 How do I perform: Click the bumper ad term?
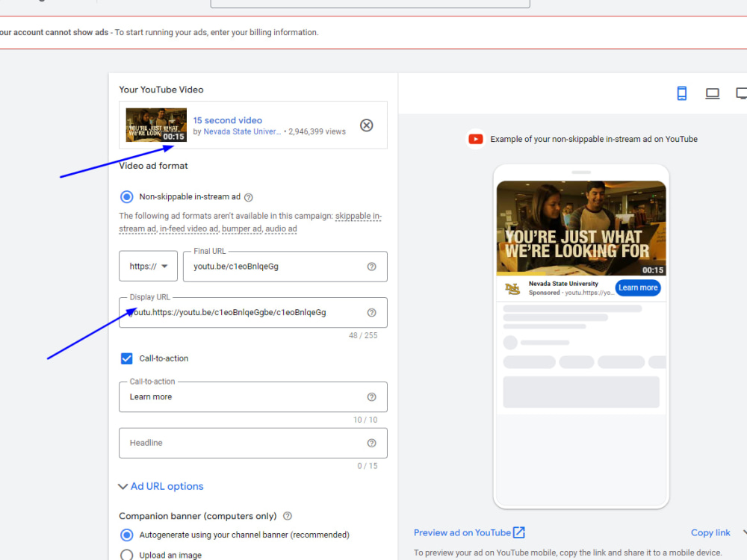coord(241,229)
